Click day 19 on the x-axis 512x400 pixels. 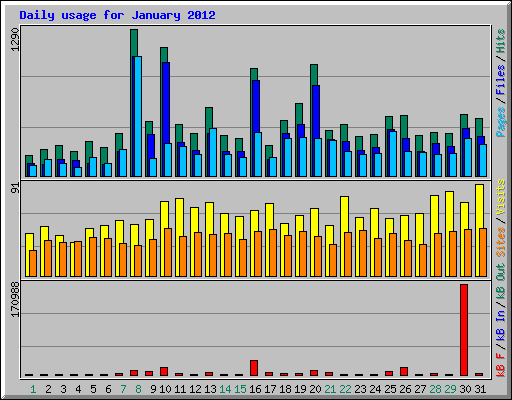pyautogui.click(x=300, y=389)
